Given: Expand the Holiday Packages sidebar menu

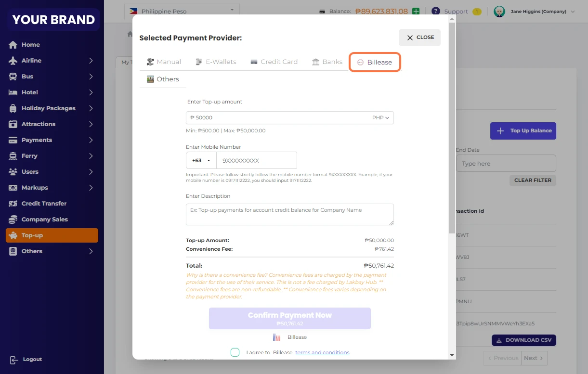Looking at the screenshot, I should (x=91, y=108).
